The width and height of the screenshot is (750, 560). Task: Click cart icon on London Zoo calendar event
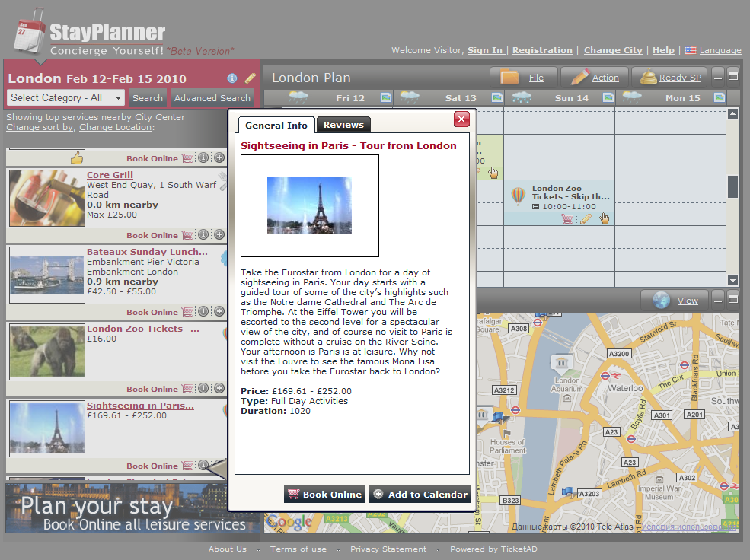[x=567, y=219]
